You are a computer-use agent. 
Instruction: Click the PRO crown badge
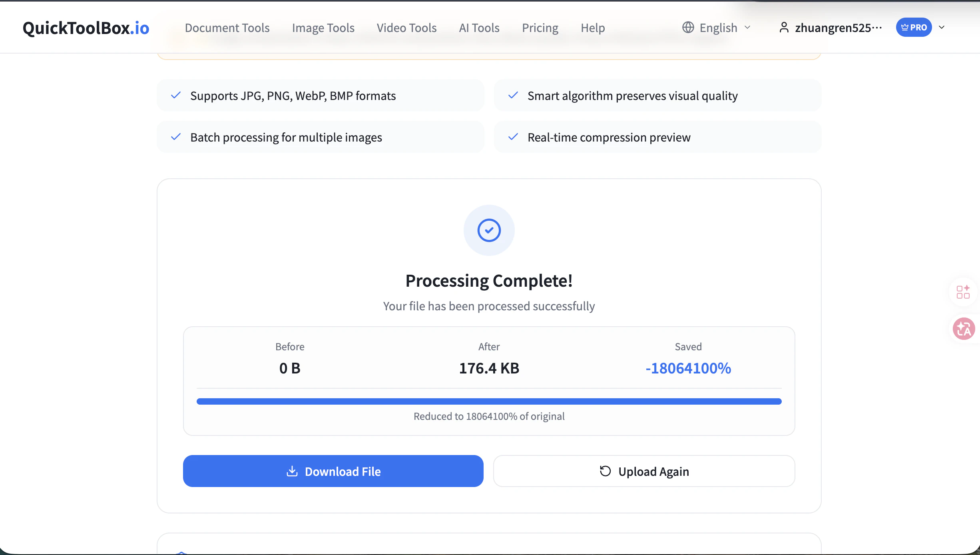click(914, 27)
